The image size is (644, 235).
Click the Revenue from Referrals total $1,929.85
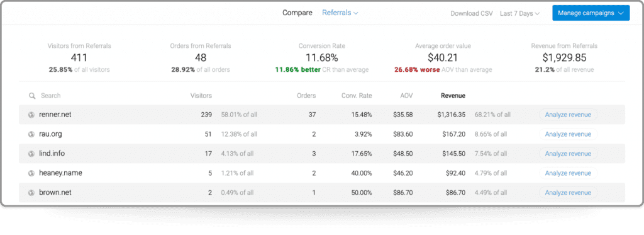(564, 57)
